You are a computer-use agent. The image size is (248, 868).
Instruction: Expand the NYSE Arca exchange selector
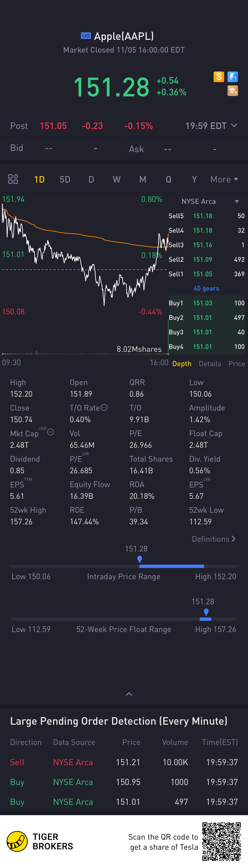point(237,201)
